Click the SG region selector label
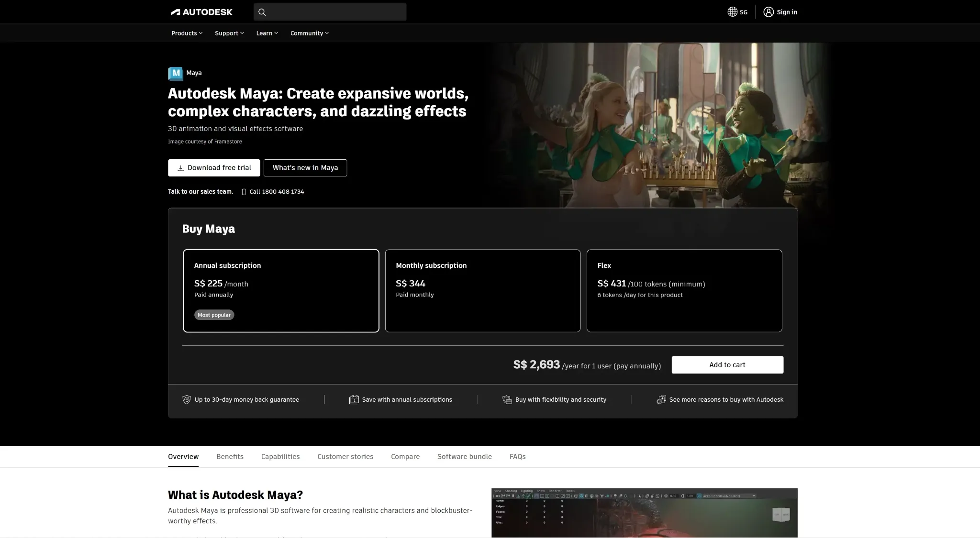980x538 pixels. [x=743, y=12]
